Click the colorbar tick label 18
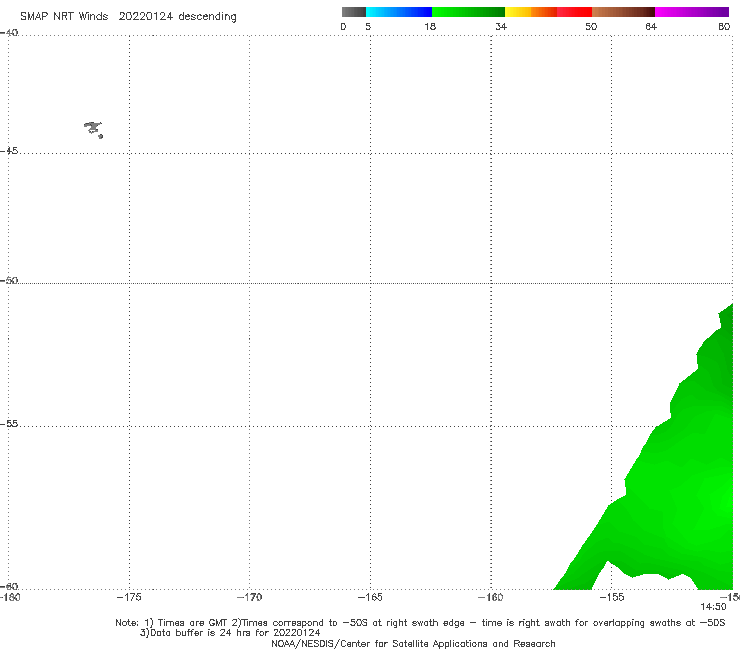The width and height of the screenshot is (740, 650). point(430,26)
